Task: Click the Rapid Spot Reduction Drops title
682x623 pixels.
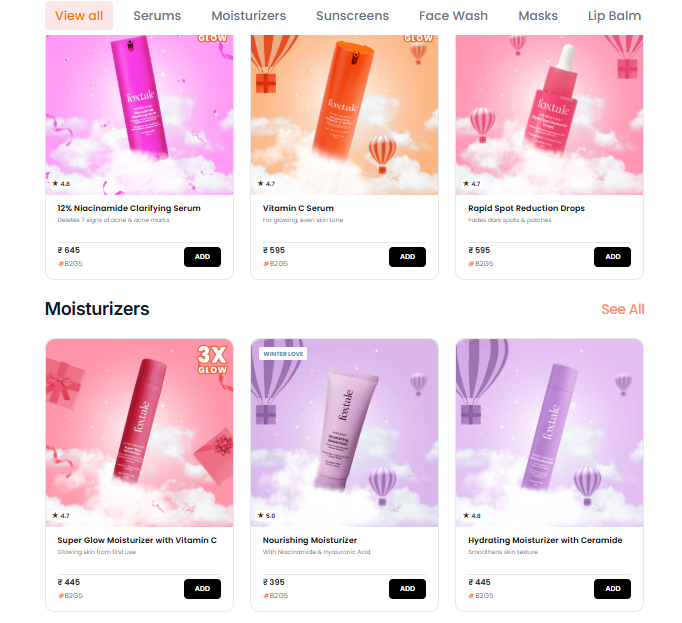Action: (526, 208)
